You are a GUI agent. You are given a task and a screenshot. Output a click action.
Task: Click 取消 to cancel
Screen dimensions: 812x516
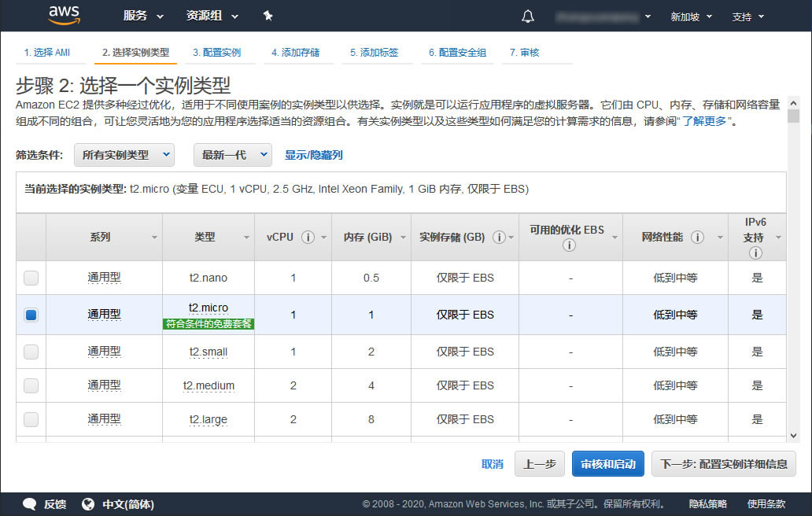tap(492, 464)
